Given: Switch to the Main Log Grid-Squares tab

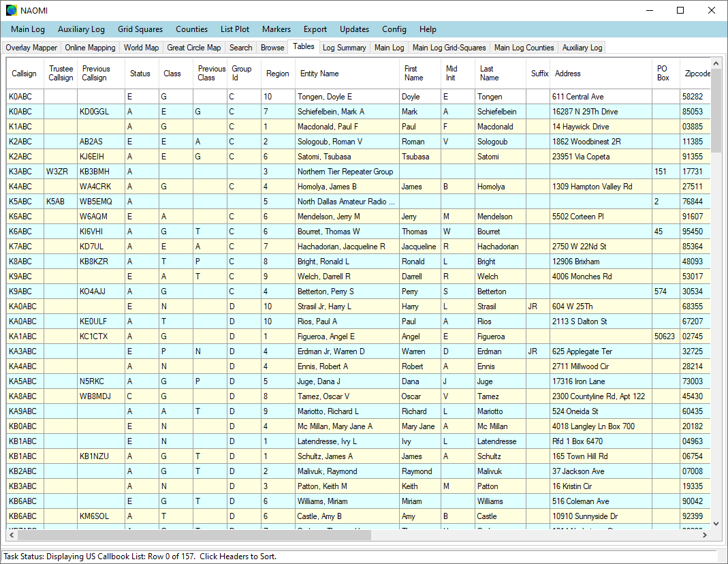Looking at the screenshot, I should (x=449, y=48).
